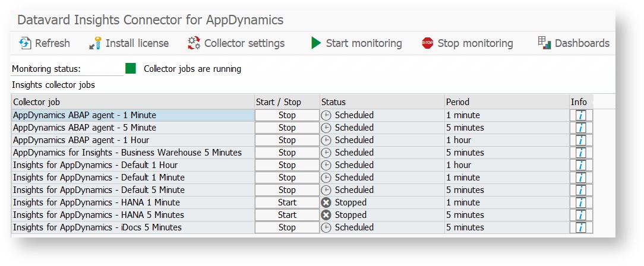
Task: Click the Collector job column header
Action: (132, 102)
